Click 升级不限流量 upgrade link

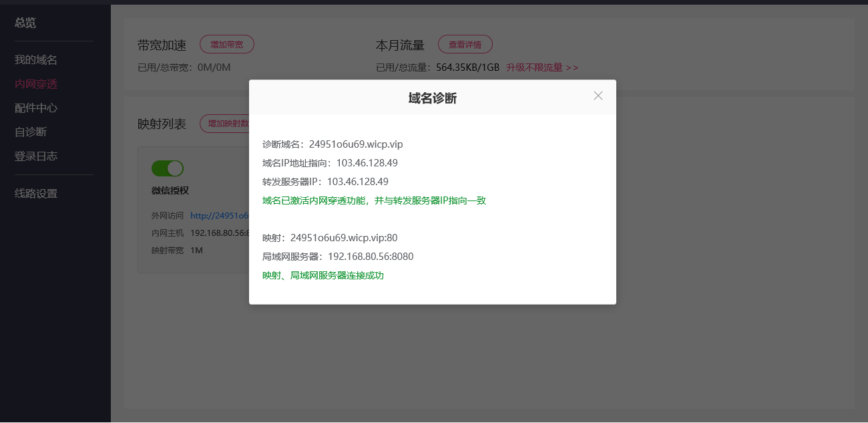tap(542, 67)
